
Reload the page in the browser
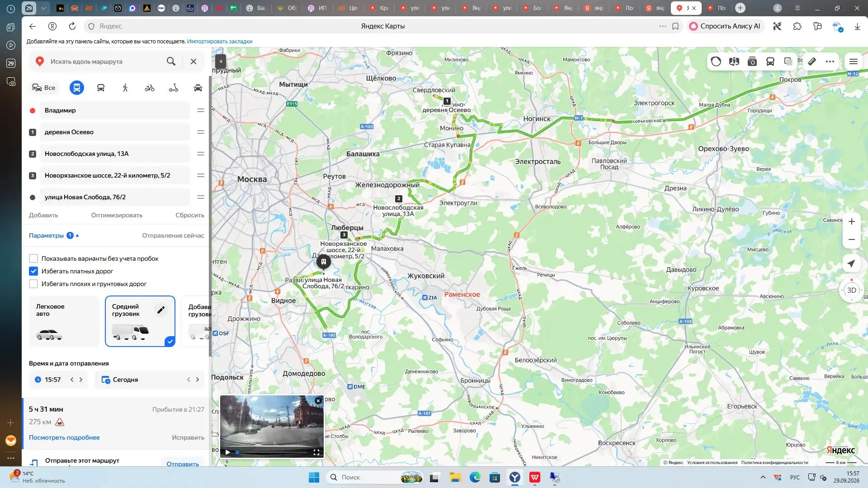(72, 26)
